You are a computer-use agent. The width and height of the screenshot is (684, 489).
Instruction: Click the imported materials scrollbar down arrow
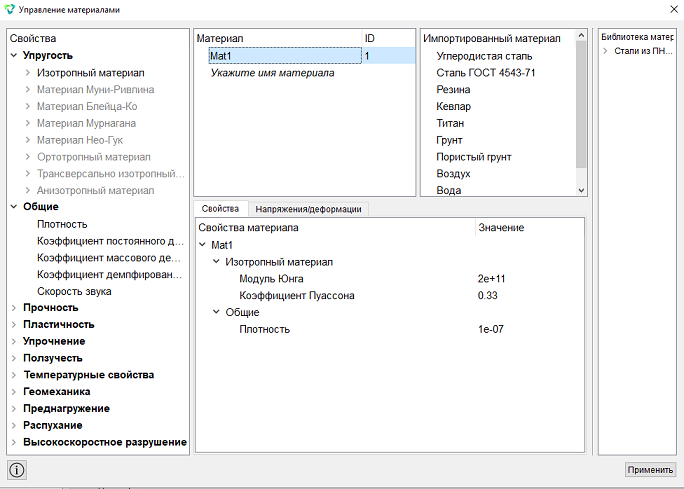click(x=581, y=190)
